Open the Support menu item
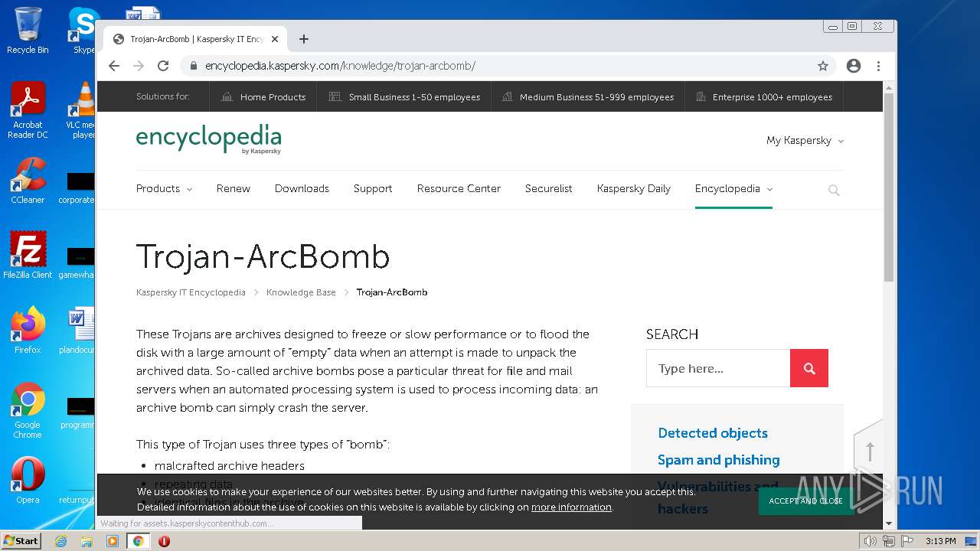Viewport: 980px width, 551px height. pos(373,188)
